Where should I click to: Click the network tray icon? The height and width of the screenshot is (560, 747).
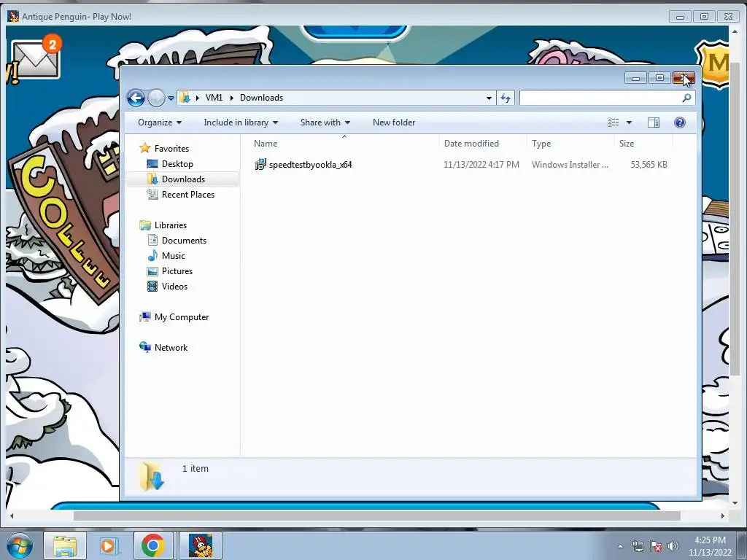point(638,546)
